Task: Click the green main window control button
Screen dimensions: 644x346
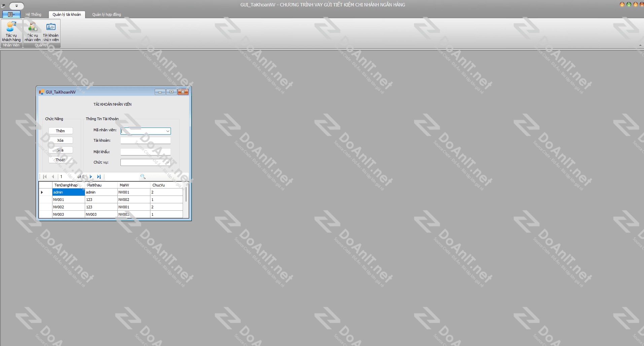Action: point(629,4)
